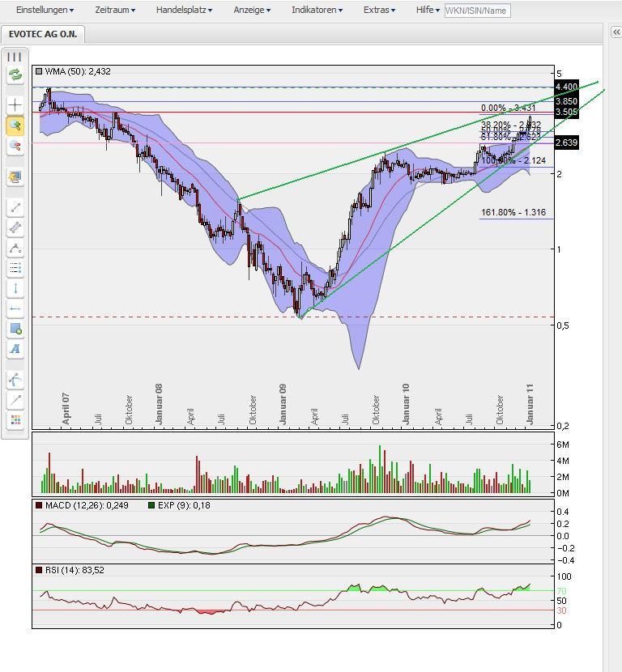Select the crosshair cursor tool
The image size is (622, 672).
click(x=15, y=104)
